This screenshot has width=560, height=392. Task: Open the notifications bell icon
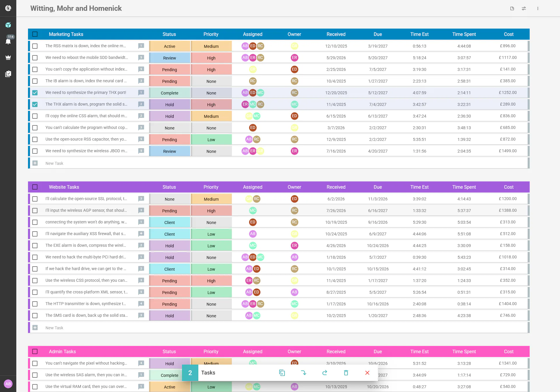(x=8, y=41)
